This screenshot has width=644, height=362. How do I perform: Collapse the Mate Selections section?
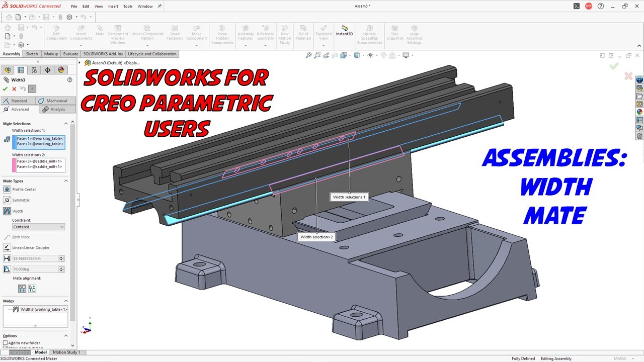coord(65,124)
